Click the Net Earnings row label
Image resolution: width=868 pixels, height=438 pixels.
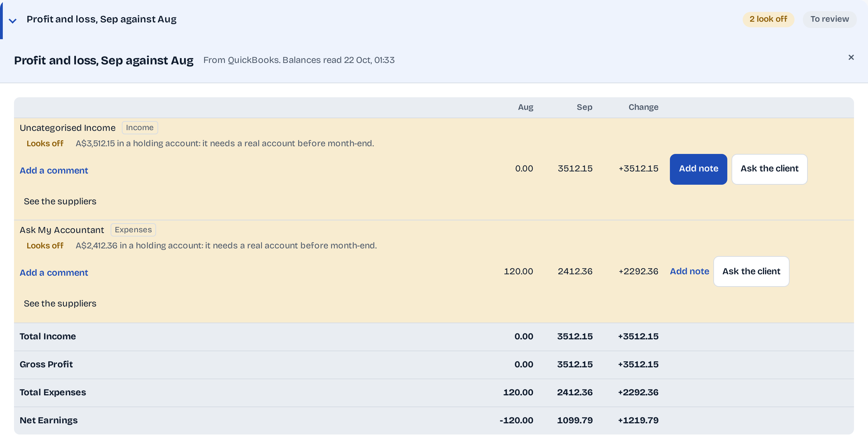pyautogui.click(x=49, y=420)
